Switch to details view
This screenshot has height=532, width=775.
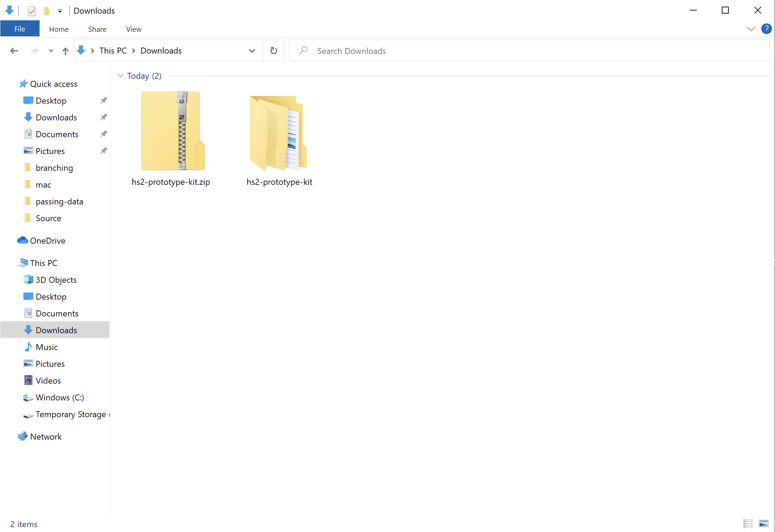[x=748, y=524]
